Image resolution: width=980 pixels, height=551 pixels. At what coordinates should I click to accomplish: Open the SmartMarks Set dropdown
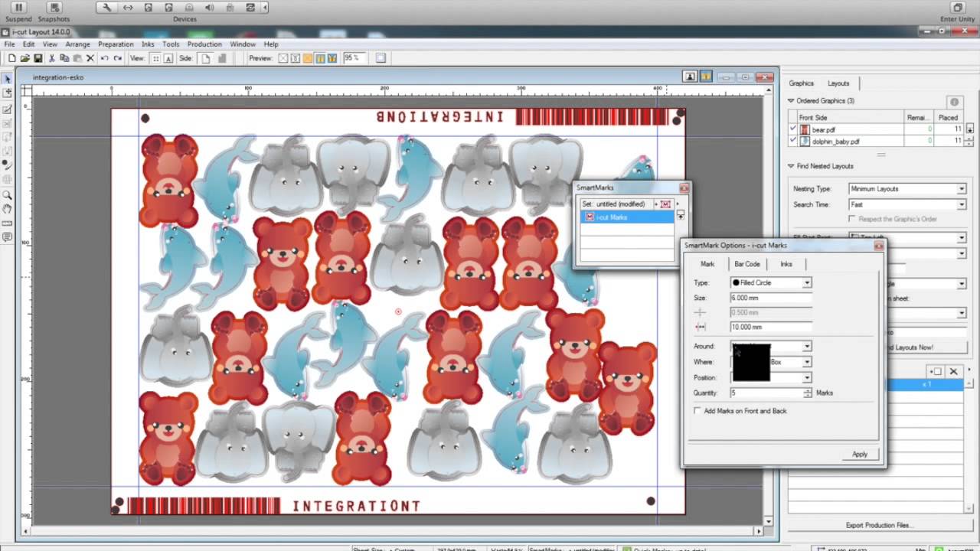(655, 204)
